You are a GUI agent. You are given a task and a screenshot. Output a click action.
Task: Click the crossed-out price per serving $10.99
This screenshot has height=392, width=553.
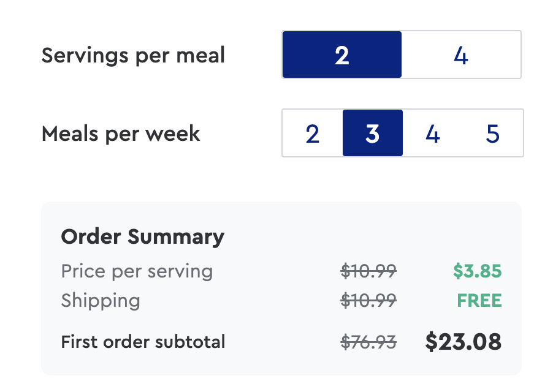(368, 271)
